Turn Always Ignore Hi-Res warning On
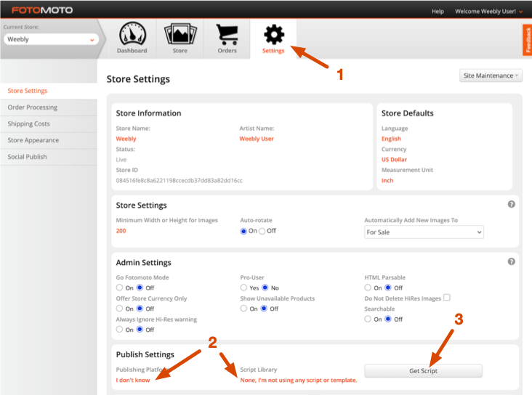 [x=119, y=329]
